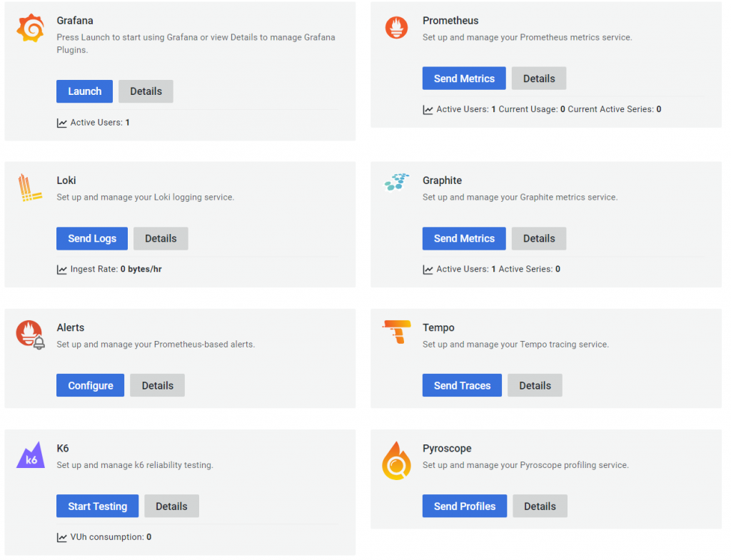The height and width of the screenshot is (560, 731).
Task: Click the Alerts bell logo icon
Action: [30, 335]
